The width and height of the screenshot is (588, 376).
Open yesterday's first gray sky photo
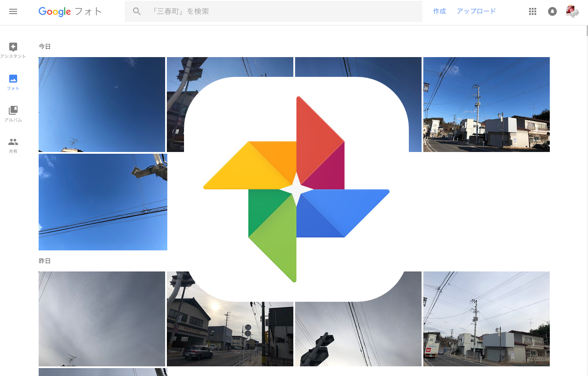pyautogui.click(x=102, y=319)
